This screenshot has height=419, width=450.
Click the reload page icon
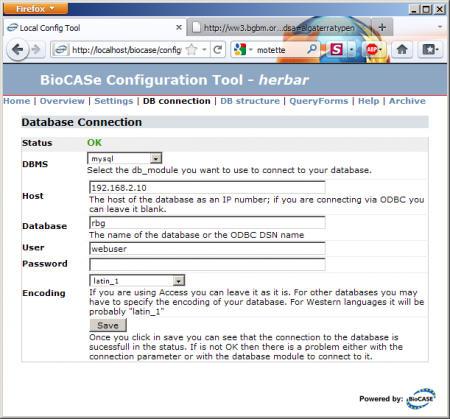pyautogui.click(x=218, y=50)
